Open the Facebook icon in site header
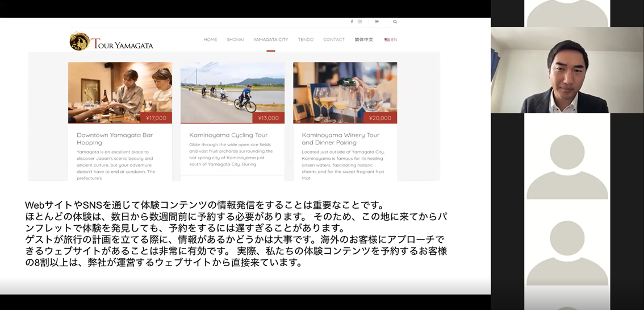The width and height of the screenshot is (644, 310). click(352, 22)
